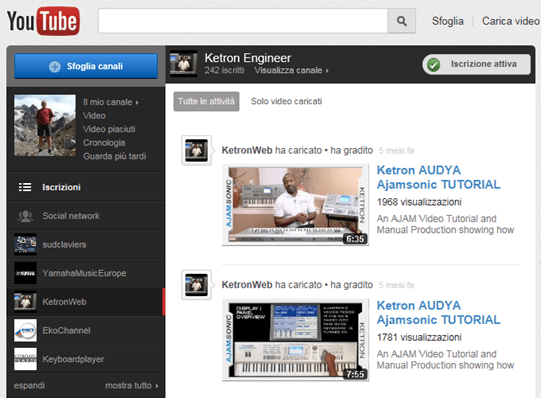This screenshot has width=541, height=398.
Task: Click the KetronWeb sidebar avatar
Action: coord(25,301)
